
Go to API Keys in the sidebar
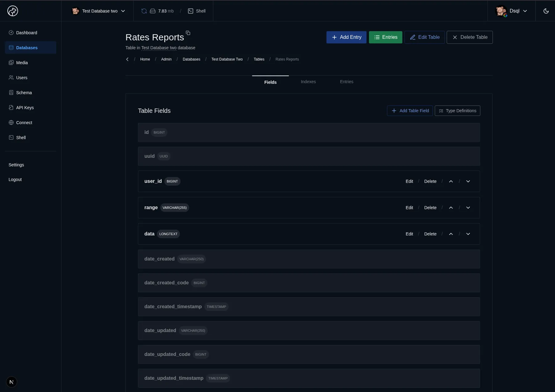tap(25, 108)
